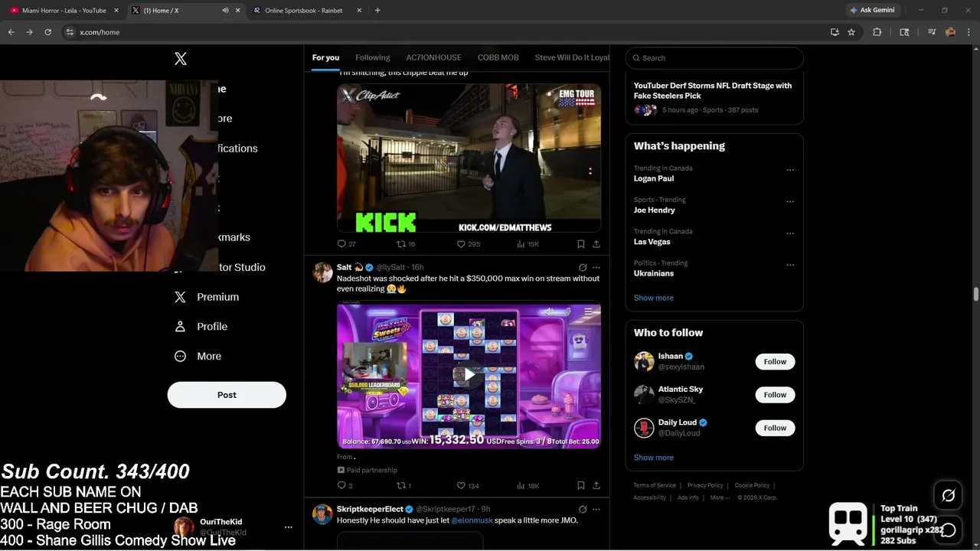Reload the page
This screenshot has height=551, width=980.
pos(48,32)
